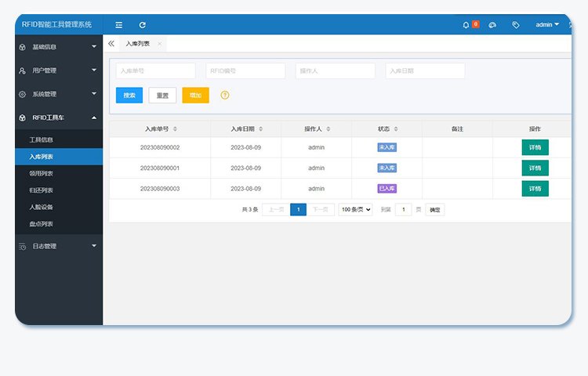The image size is (588, 376).
Task: Open 盘点列表 from the sidebar
Action: point(42,224)
